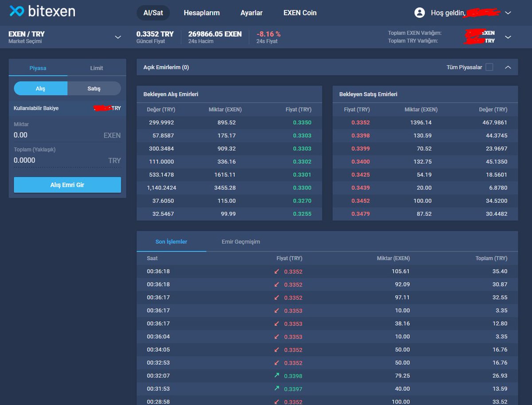Click sell order price 0.3452
532x405 pixels.
[x=360, y=201]
